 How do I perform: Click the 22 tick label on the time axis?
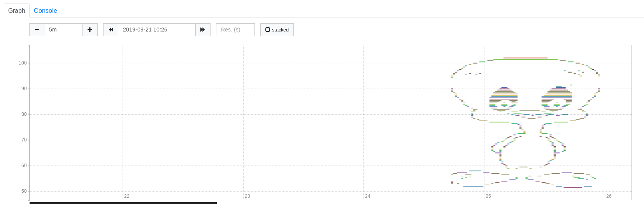point(127,196)
